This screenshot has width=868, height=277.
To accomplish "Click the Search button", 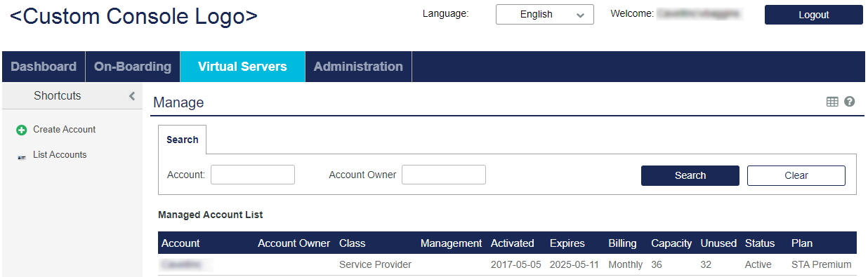I will point(690,175).
